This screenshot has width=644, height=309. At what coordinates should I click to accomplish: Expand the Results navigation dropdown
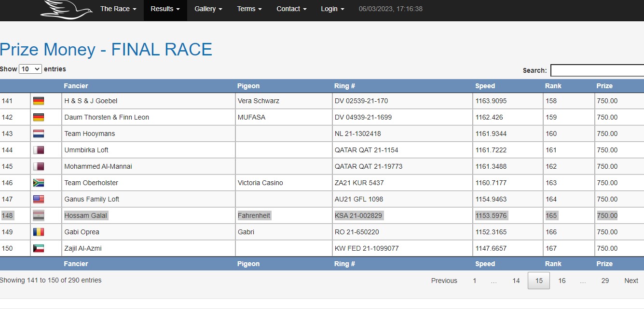coord(165,8)
